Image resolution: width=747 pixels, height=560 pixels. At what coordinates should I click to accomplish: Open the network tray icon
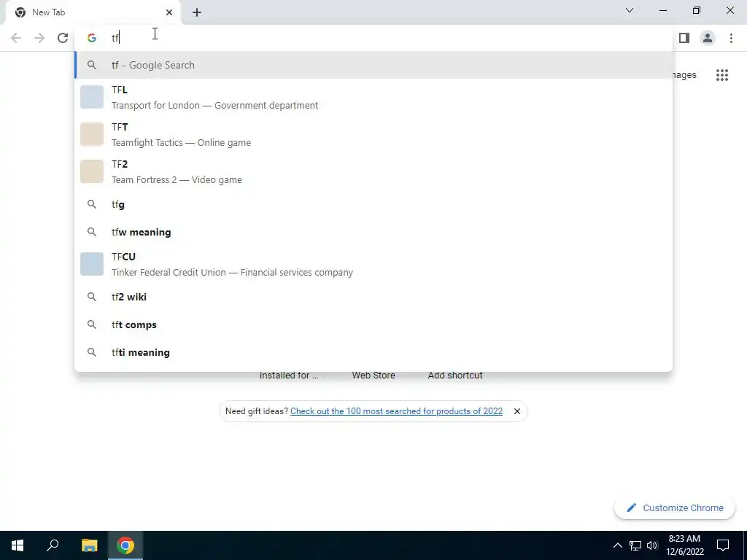(635, 545)
